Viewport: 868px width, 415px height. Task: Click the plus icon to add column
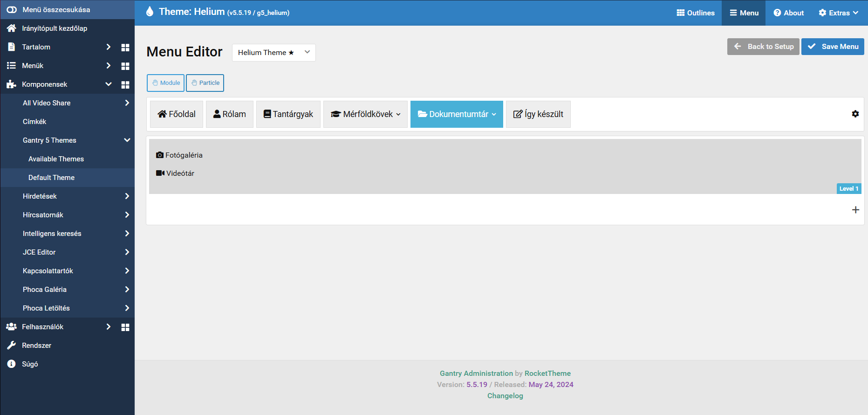[855, 210]
